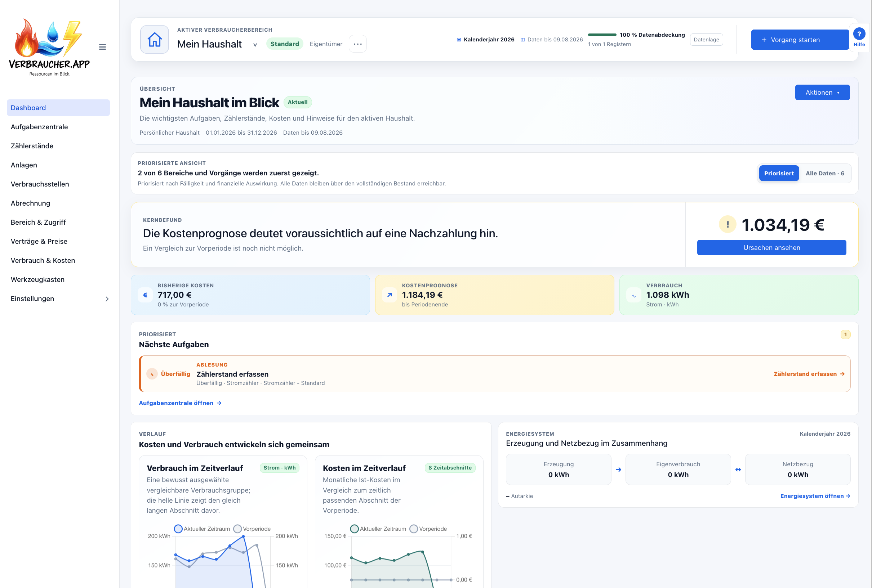Open Bereich & Zugriff
Screen dimensions: 872x588
[x=58, y=223]
